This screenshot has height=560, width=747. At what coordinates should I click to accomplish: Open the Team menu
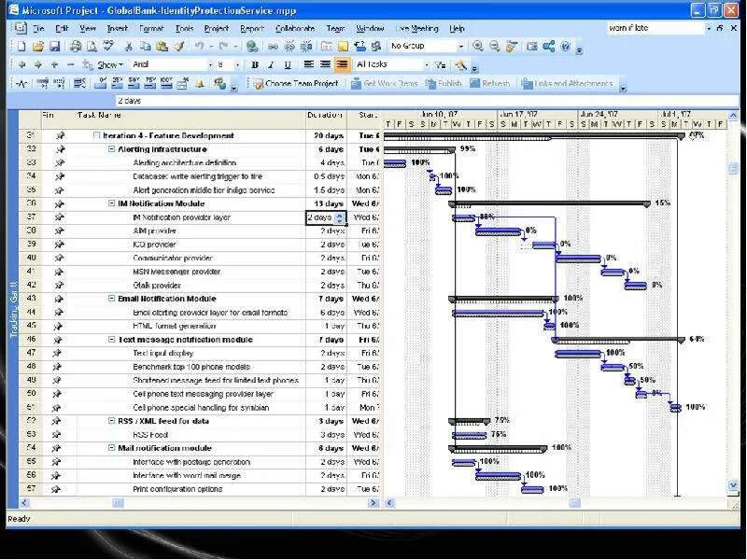(335, 29)
